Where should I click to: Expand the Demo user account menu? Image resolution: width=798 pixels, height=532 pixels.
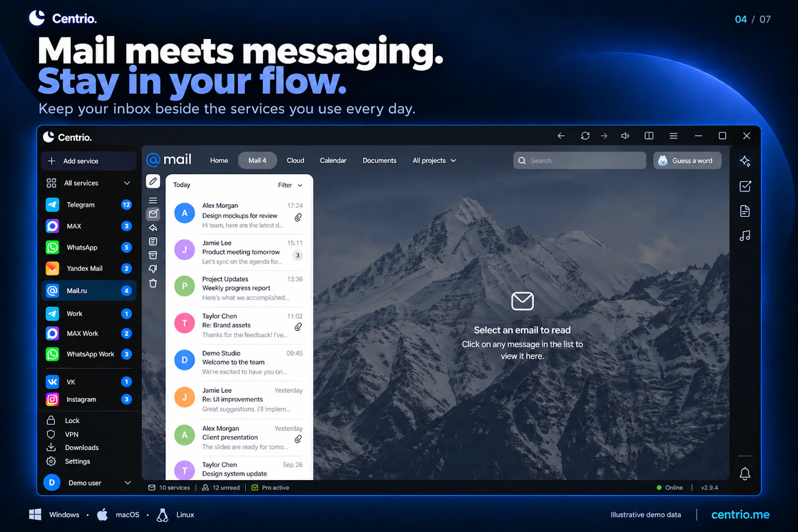(x=88, y=483)
